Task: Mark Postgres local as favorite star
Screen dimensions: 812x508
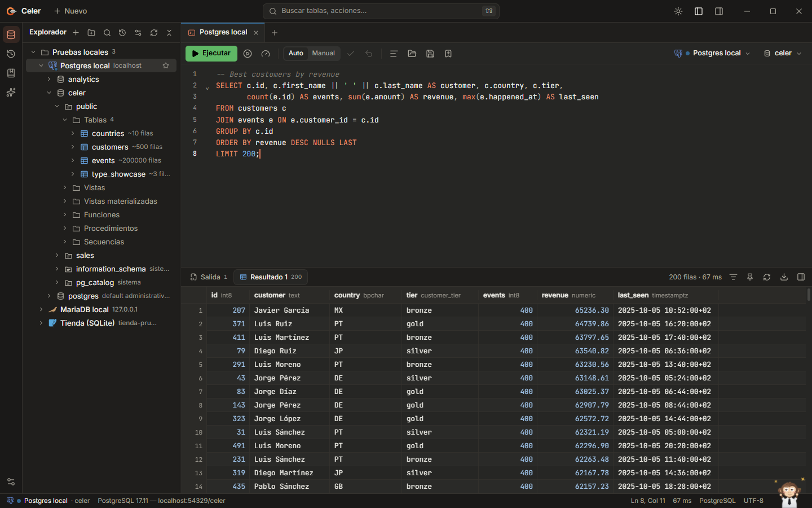Action: 166,65
